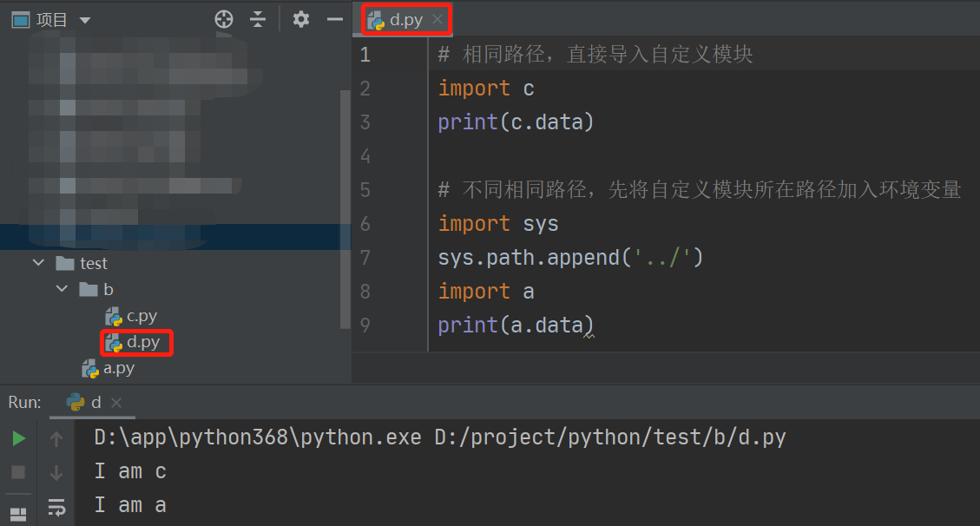This screenshot has height=526, width=980.
Task: Open project panel settings gear
Action: click(x=301, y=19)
